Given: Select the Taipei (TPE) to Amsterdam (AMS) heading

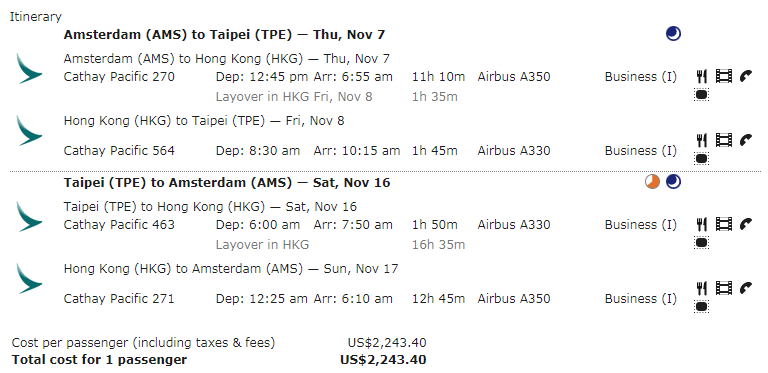Looking at the screenshot, I should click(227, 183).
